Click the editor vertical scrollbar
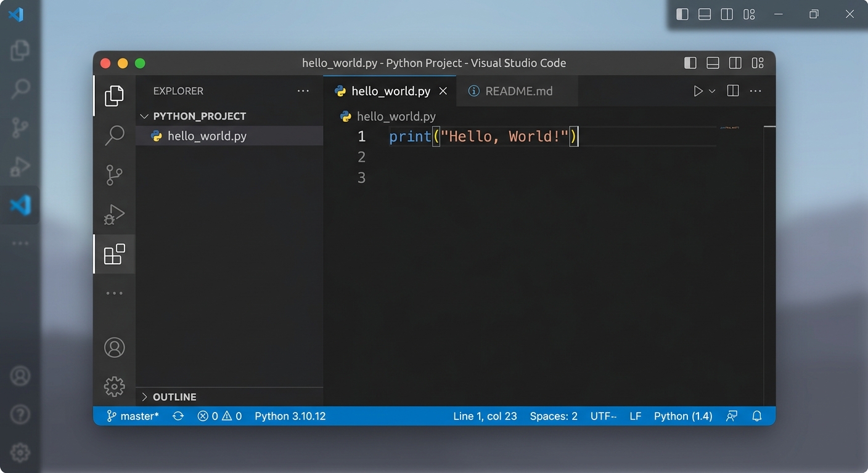 [770, 266]
